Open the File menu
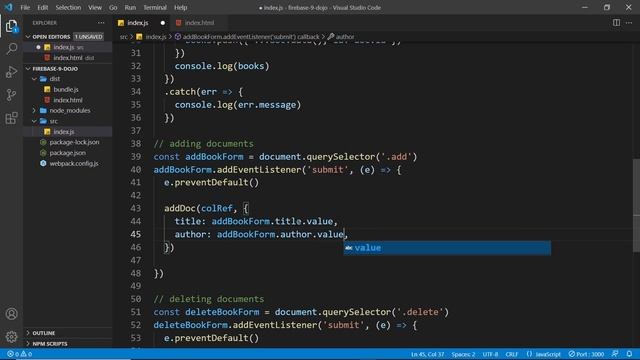 tap(25, 7)
